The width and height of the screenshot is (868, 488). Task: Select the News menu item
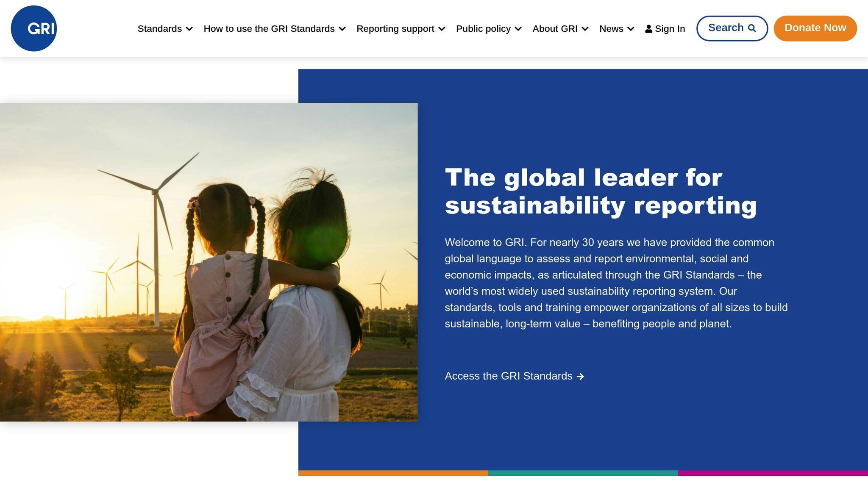point(611,28)
